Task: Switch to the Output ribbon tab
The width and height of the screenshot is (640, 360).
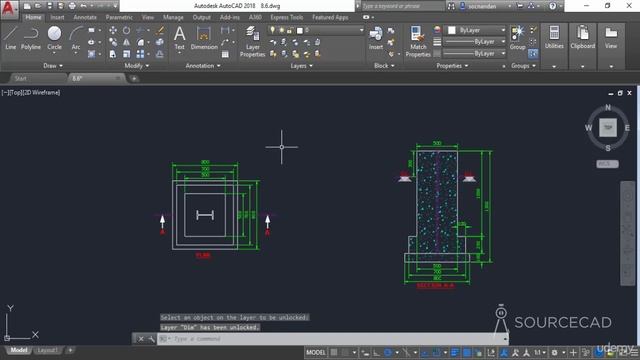Action: tap(202, 17)
